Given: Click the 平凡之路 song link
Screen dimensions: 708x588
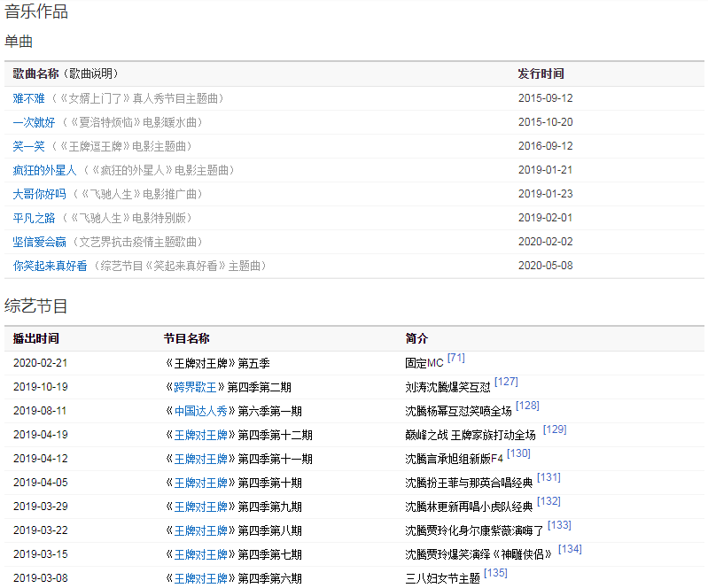Looking at the screenshot, I should coord(34,218).
